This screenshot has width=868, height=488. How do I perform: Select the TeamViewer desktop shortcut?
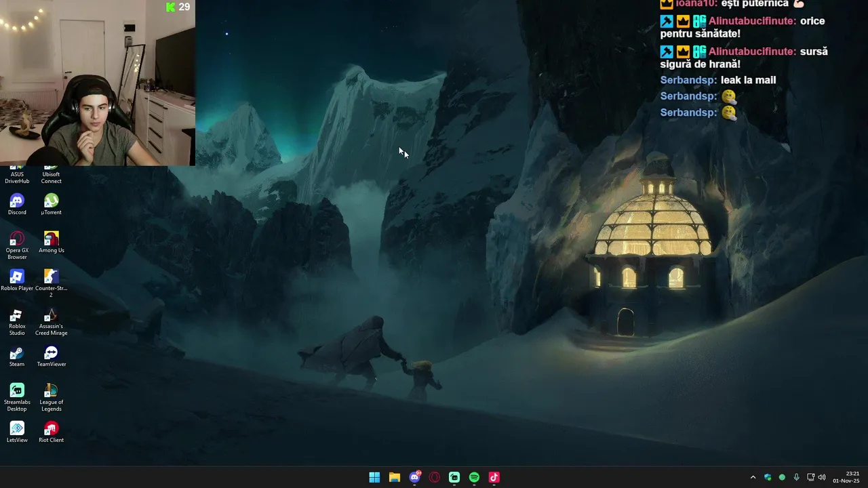click(x=51, y=357)
